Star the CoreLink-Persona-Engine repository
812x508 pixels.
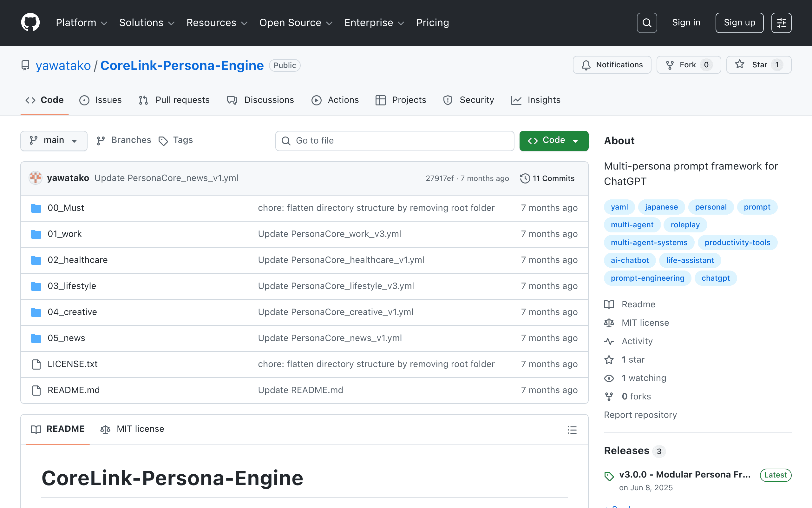click(759, 65)
